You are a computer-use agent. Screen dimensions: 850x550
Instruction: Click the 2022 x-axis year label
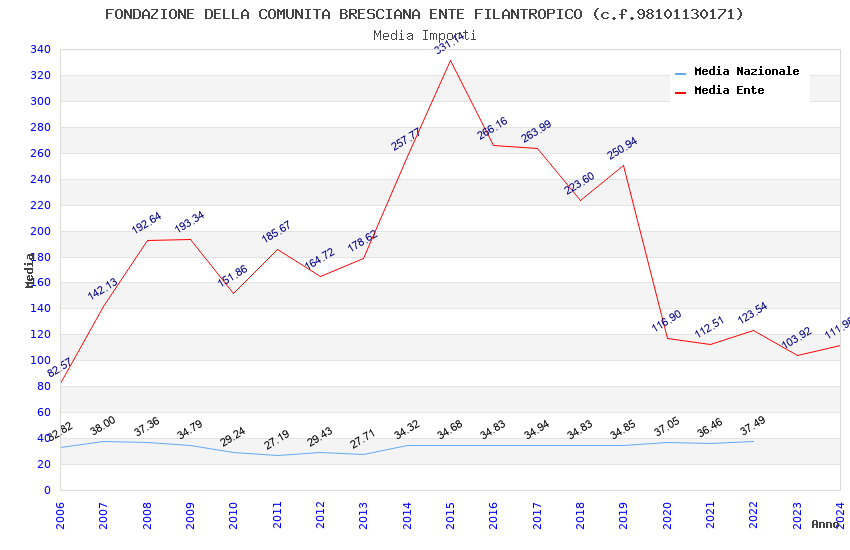click(753, 515)
